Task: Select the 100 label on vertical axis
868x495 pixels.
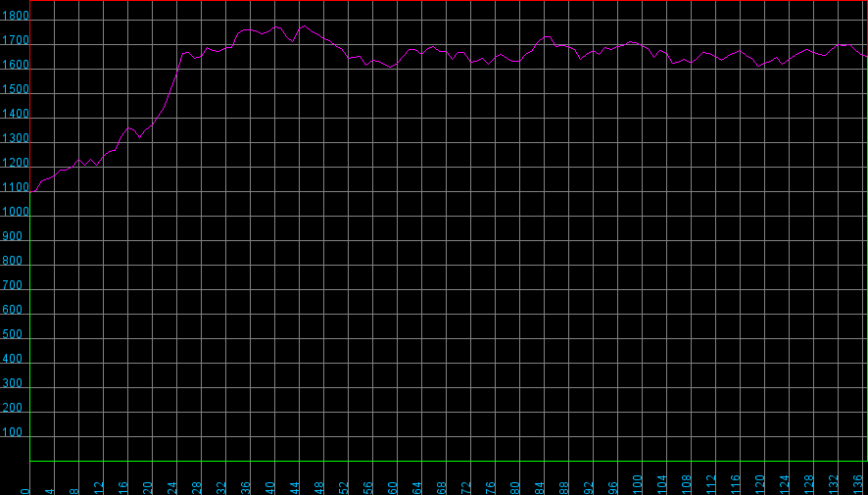Action: 15,433
